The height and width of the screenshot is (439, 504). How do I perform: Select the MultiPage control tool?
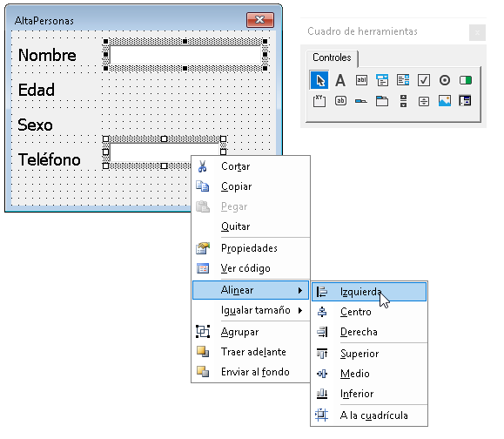click(382, 101)
